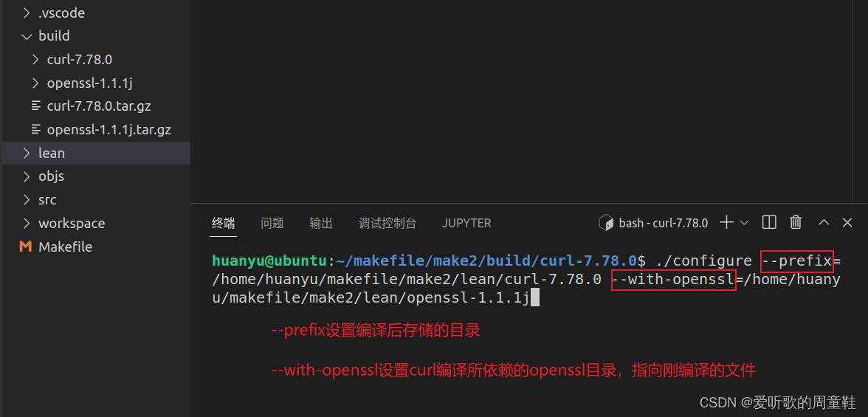Select the openssl-1.1.1j folder label
Screen dimensions: 868x417
click(x=90, y=83)
